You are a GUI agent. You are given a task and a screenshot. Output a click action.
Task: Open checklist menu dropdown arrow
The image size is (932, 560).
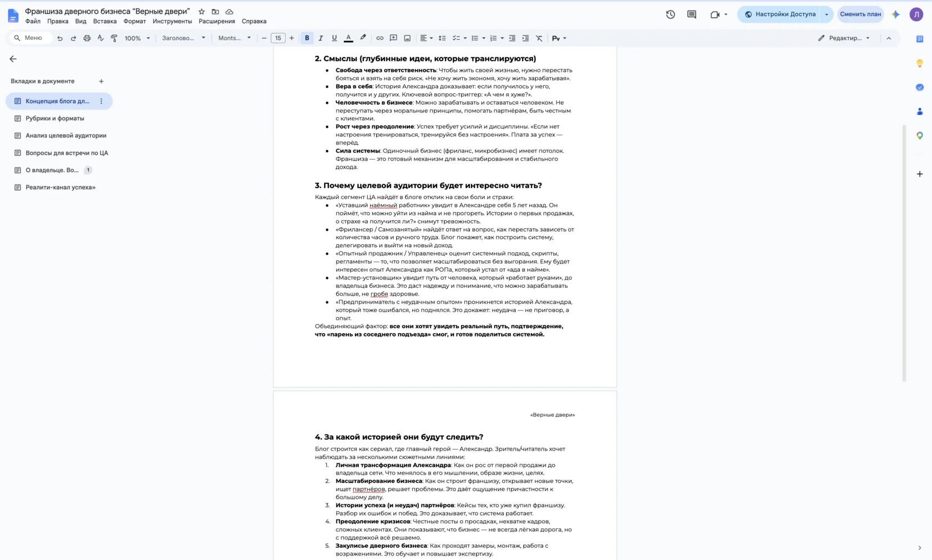465,38
